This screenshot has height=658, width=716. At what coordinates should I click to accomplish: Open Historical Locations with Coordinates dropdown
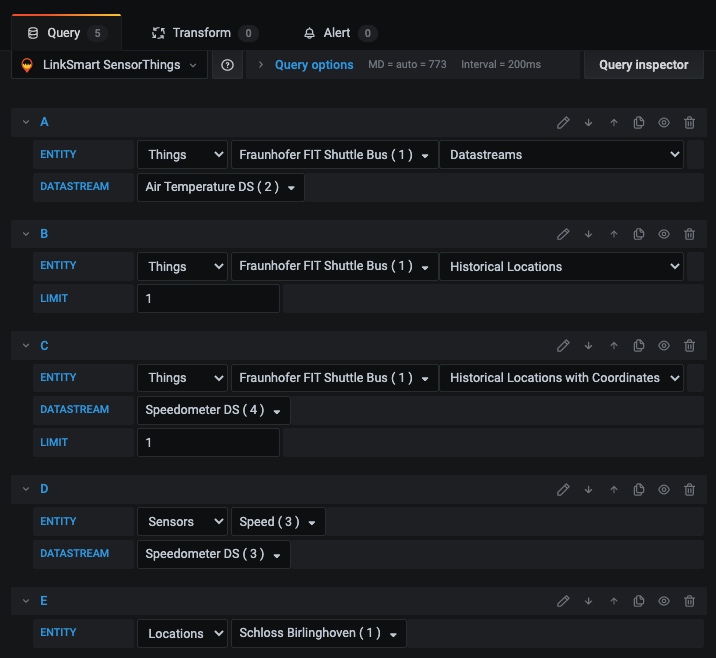click(561, 378)
